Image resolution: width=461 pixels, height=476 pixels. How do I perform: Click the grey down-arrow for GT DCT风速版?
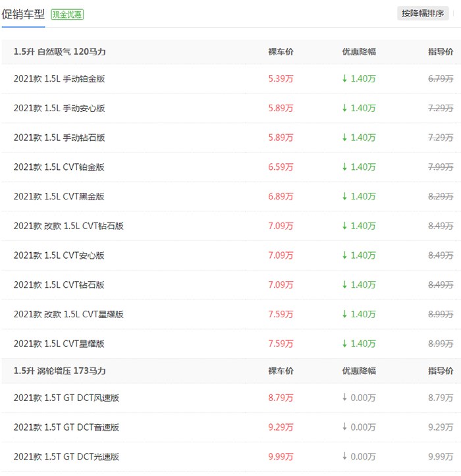tap(344, 398)
